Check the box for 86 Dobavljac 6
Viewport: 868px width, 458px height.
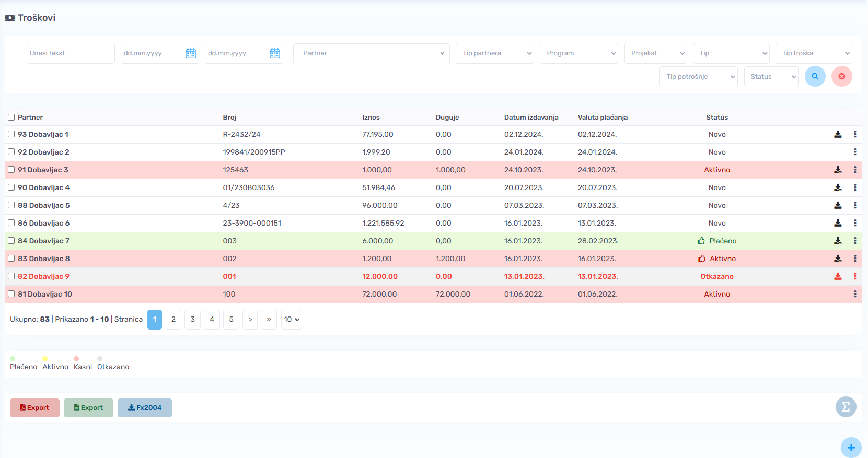[x=11, y=222]
